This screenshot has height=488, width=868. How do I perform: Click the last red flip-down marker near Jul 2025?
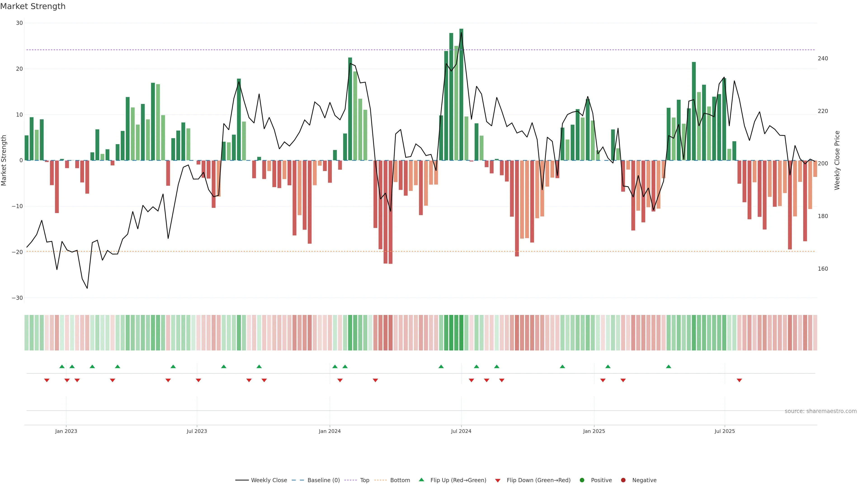tap(739, 380)
